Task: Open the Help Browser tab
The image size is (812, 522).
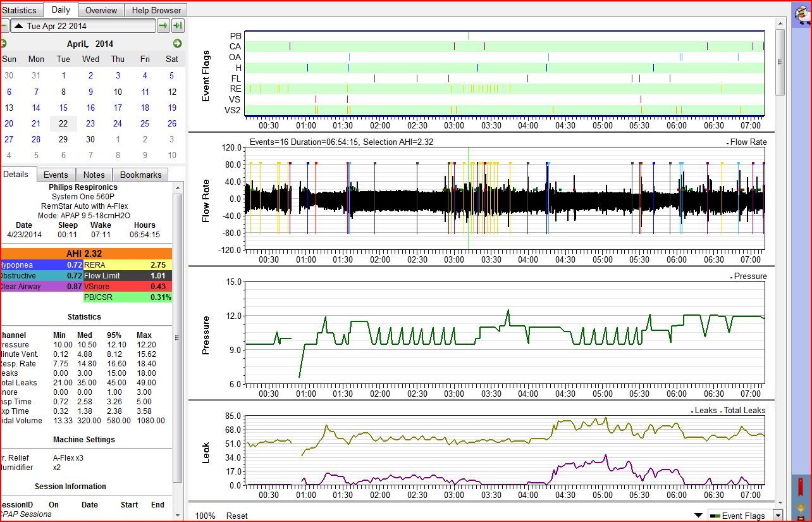Action: (x=156, y=10)
